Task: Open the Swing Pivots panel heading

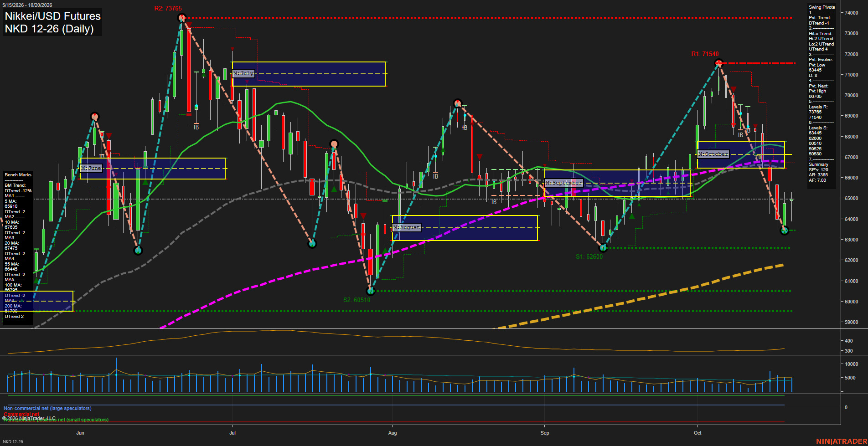Action: [822, 7]
